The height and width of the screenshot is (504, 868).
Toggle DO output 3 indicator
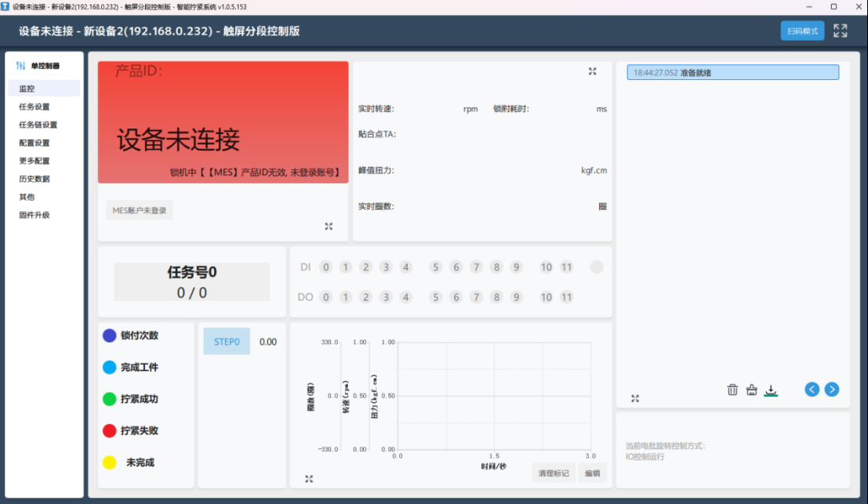[386, 297]
